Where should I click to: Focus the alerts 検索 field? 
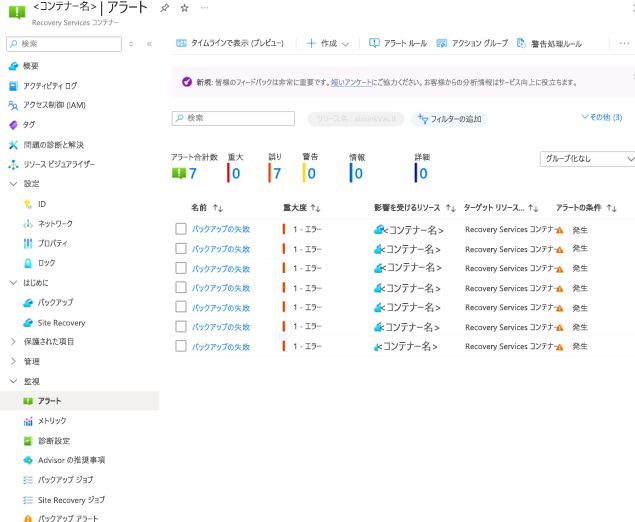pyautogui.click(x=233, y=118)
